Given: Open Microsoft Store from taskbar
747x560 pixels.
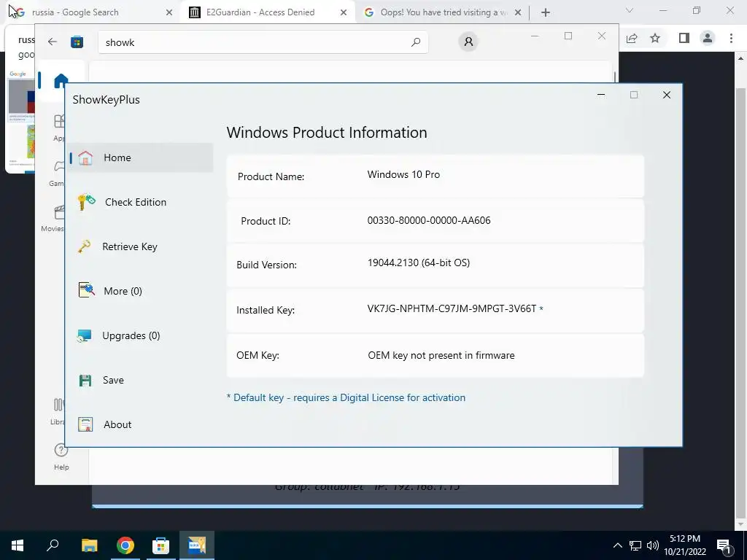Looking at the screenshot, I should 160,545.
